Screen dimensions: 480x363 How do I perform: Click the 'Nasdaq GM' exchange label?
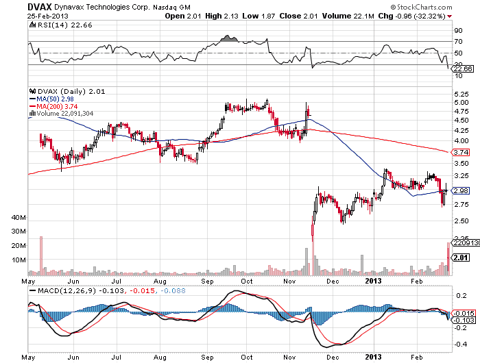(172, 7)
